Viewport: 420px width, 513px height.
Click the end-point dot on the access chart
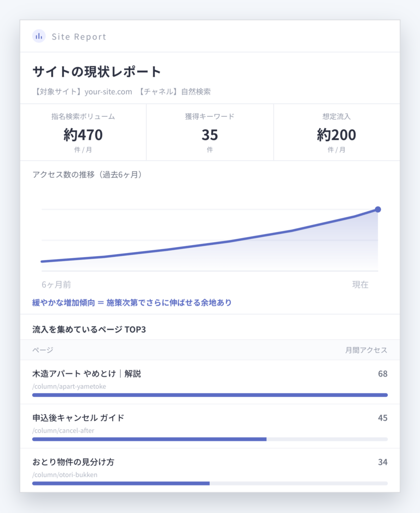click(378, 209)
